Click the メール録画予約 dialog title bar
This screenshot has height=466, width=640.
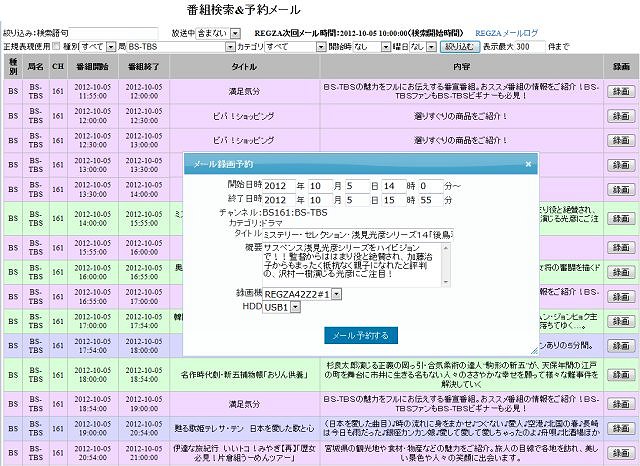coord(361,164)
